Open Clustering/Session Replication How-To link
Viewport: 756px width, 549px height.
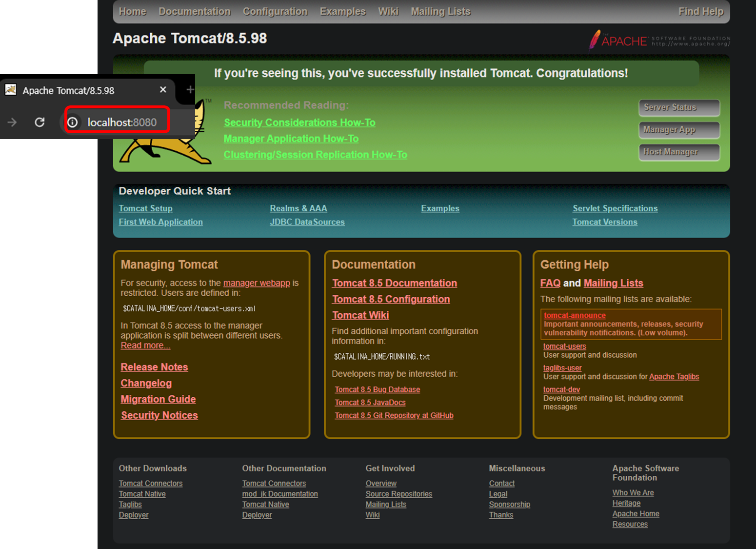316,155
